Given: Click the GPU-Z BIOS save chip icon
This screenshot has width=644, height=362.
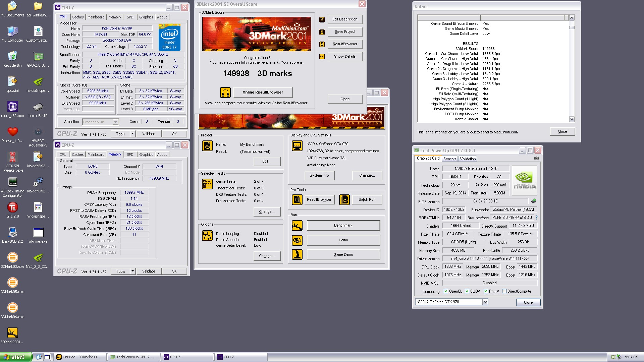Looking at the screenshot, I should point(534,201).
